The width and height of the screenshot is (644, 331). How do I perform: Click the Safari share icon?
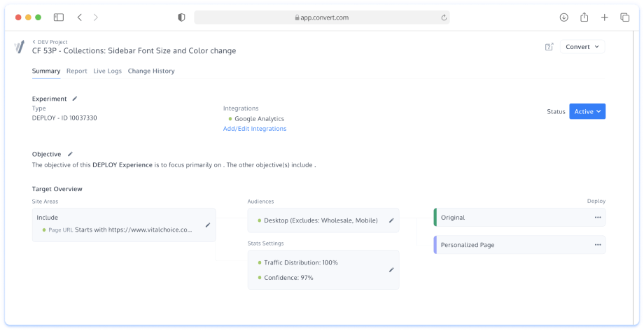pos(584,17)
